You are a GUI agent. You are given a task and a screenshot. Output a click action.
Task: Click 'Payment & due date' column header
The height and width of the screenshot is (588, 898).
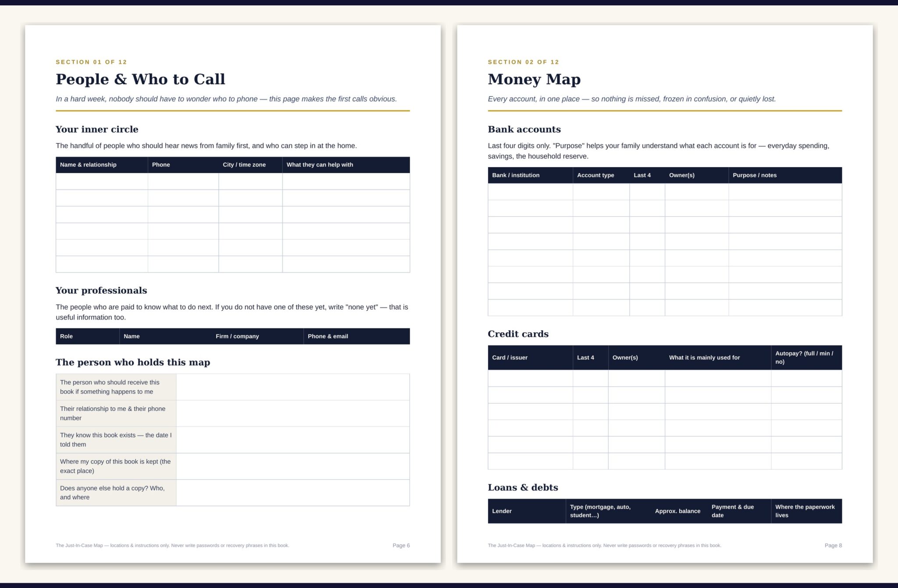(739, 511)
